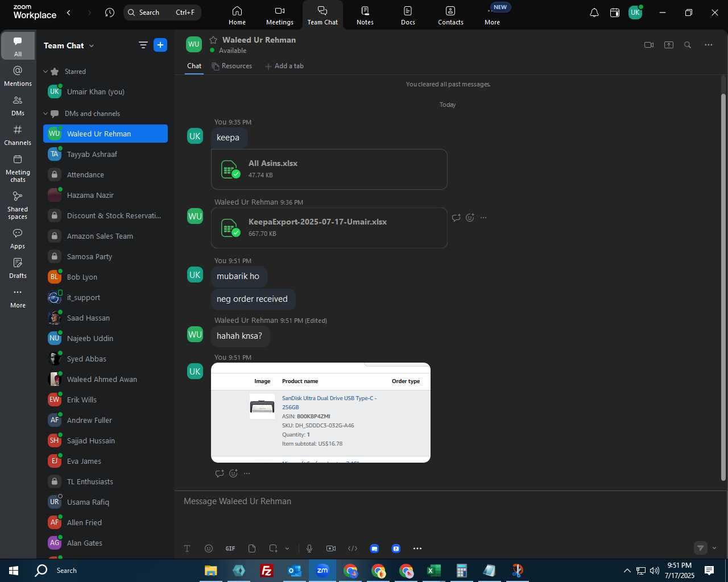Click the Search box in top bar
Viewport: 728px width, 582px height.
point(162,13)
